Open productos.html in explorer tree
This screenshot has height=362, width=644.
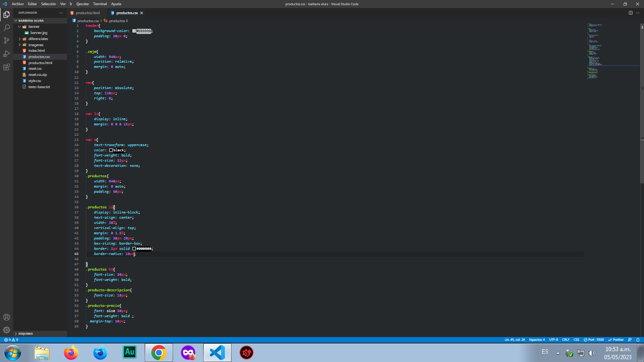click(40, 63)
